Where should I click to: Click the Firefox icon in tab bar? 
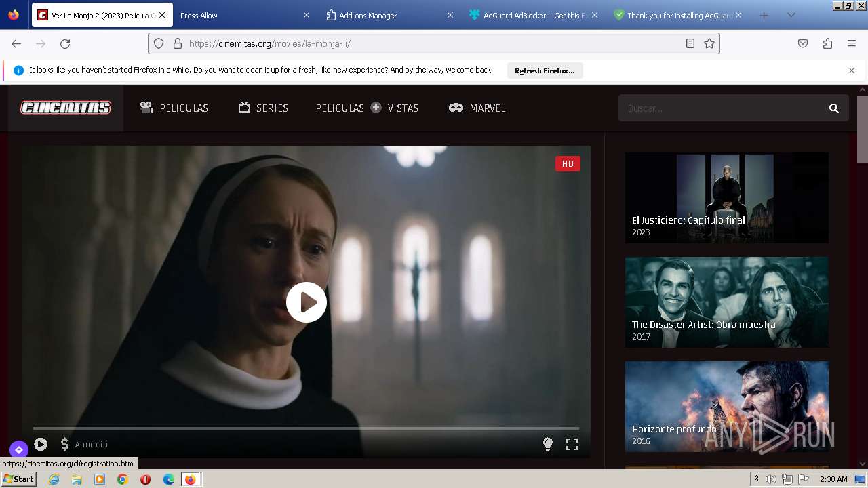tap(14, 15)
